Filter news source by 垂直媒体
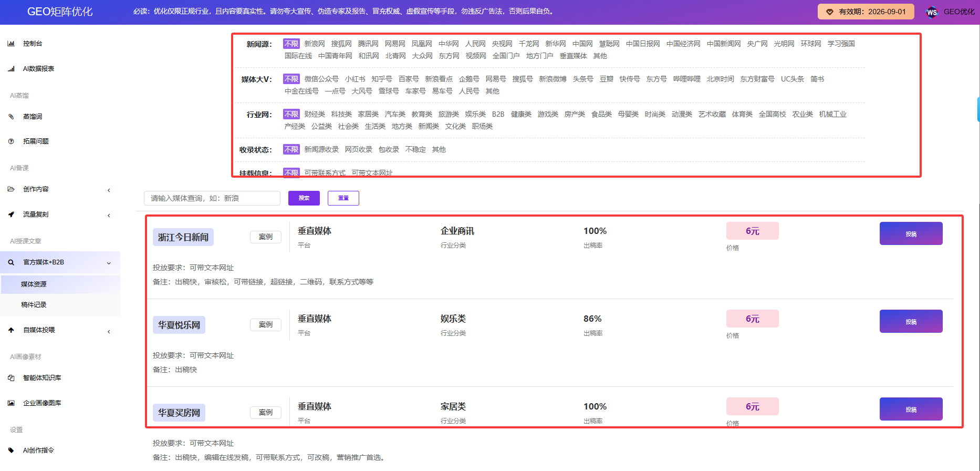 (573, 56)
